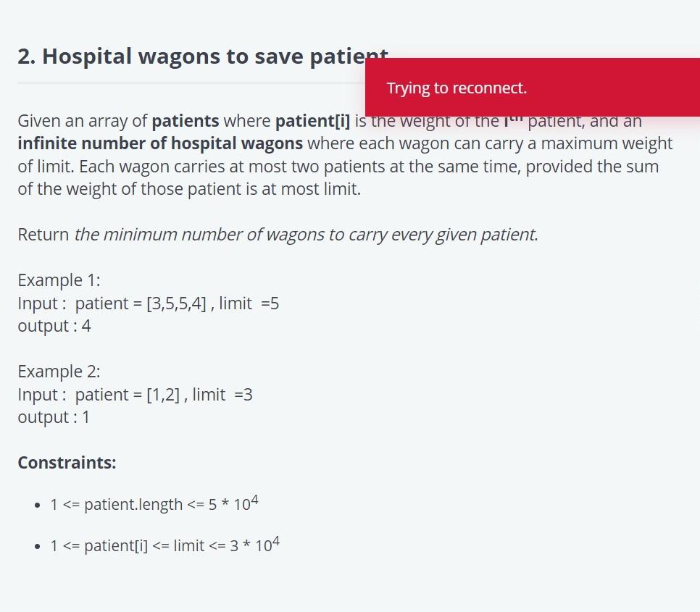Click the 'Example 1:' label
The width and height of the screenshot is (700, 612).
pyautogui.click(x=59, y=280)
